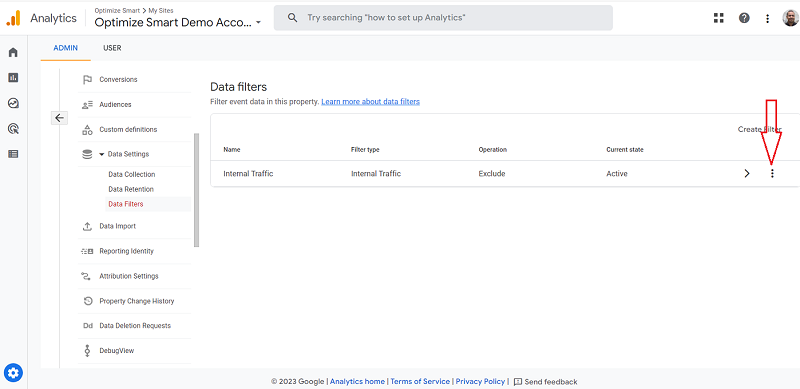Open the Explore icon in left rail
The width and height of the screenshot is (800, 389).
pyautogui.click(x=13, y=103)
